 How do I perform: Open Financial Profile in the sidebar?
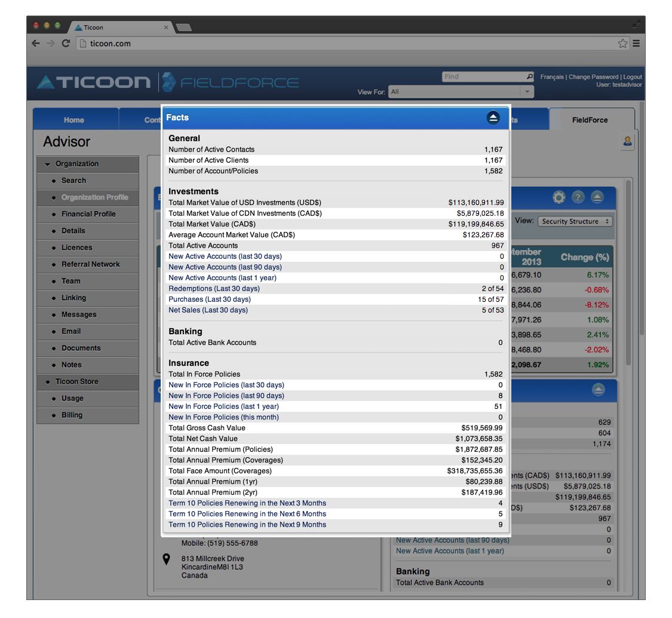88,214
